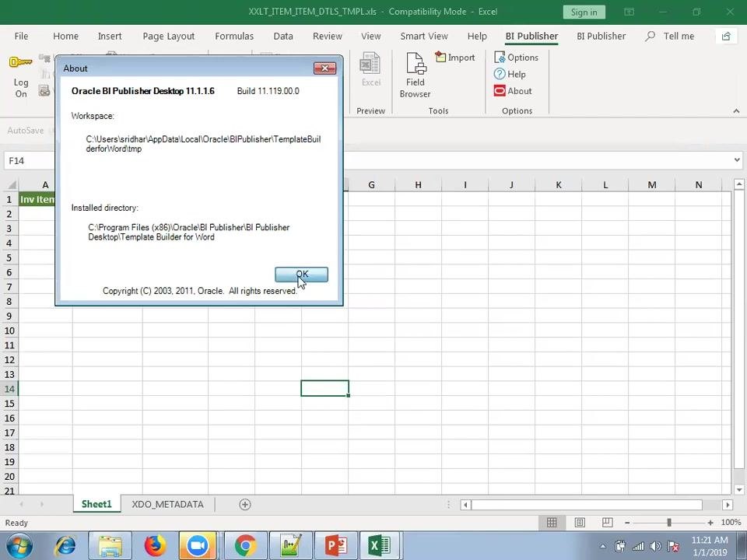The height and width of the screenshot is (560, 747).
Task: Open PowerPoint from taskbar
Action: 336,546
